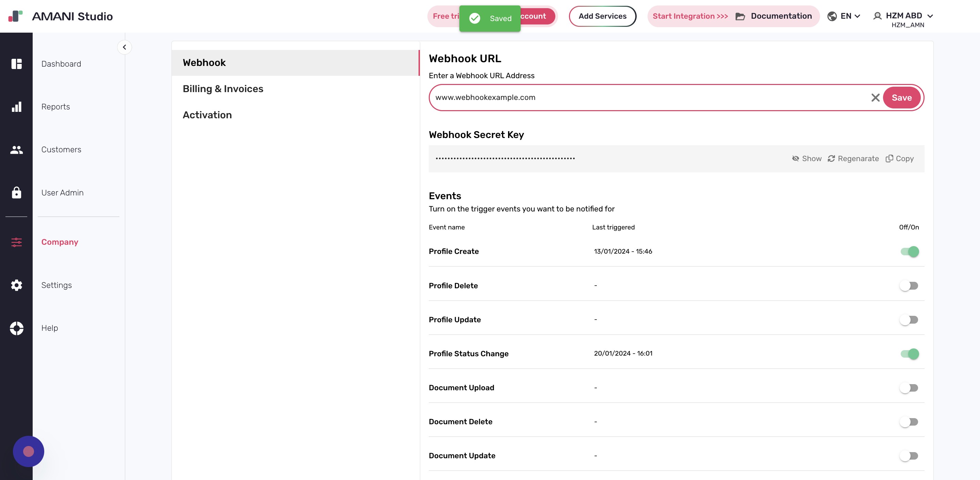Open the Activation tab

tap(207, 115)
